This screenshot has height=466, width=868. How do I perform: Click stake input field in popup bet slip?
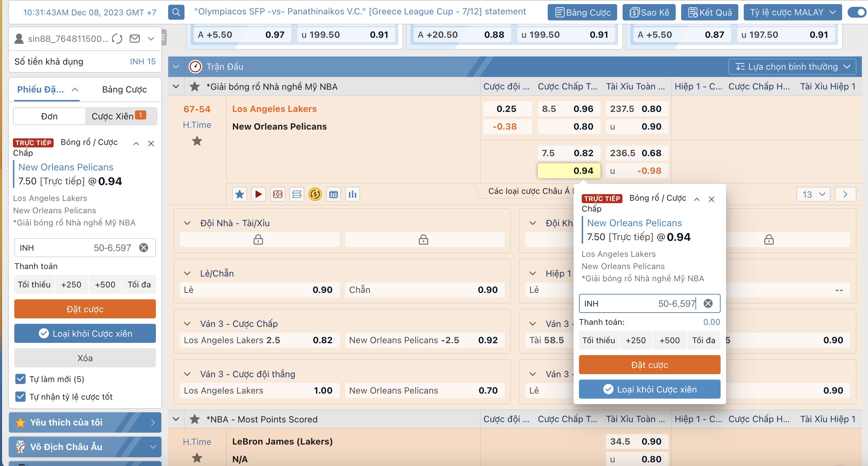(x=649, y=303)
